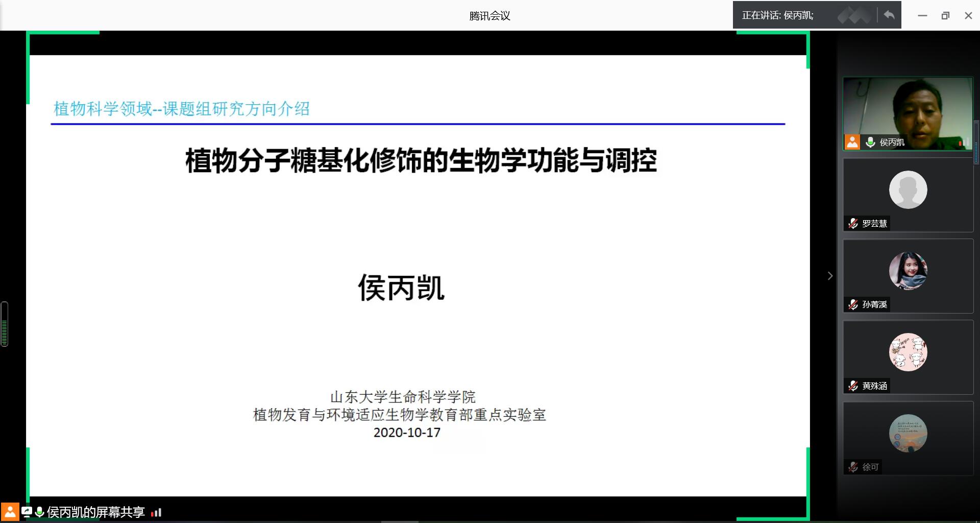Click microphone icon beside 侯丙凯的屏幕共享
The image size is (980, 523).
tap(39, 512)
